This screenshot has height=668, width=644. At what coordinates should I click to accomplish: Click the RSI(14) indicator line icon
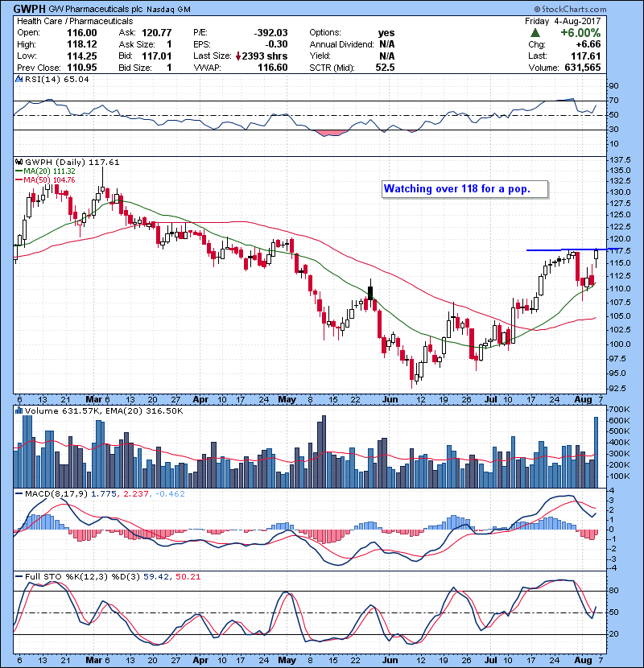(x=19, y=79)
